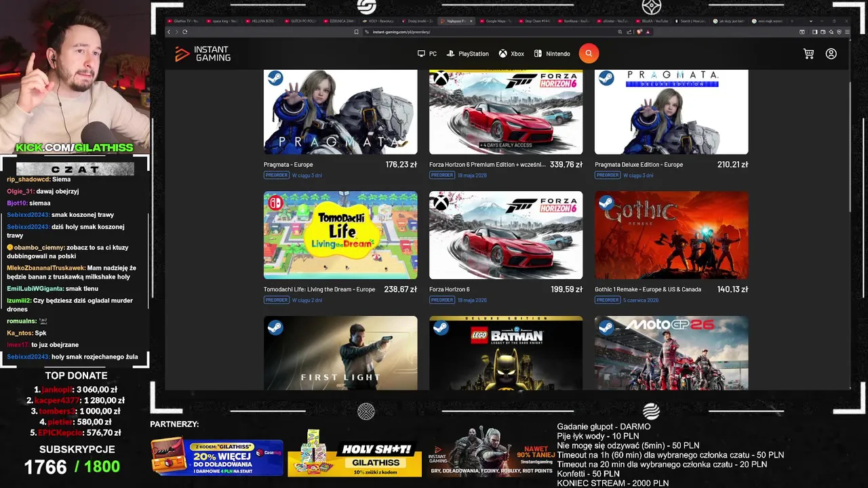Close the active Najlepsze tab
Image resolution: width=868 pixels, height=488 pixels.
(471, 21)
